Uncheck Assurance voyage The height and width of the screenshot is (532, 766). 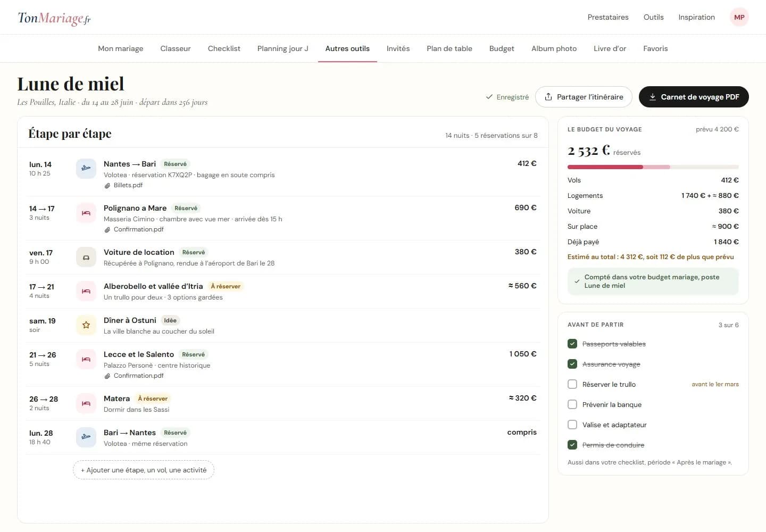coord(572,364)
